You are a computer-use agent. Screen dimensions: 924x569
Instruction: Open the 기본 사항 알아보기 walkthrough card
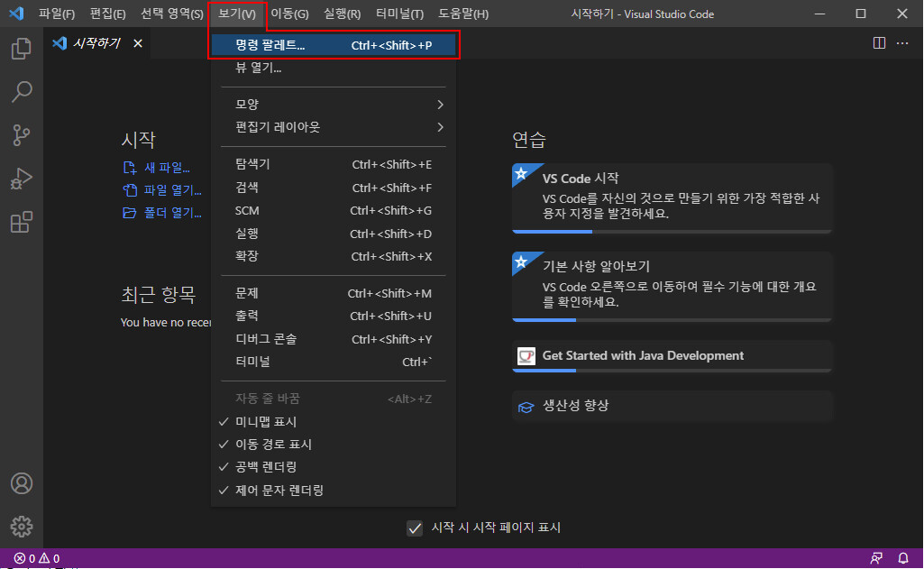pos(672,287)
